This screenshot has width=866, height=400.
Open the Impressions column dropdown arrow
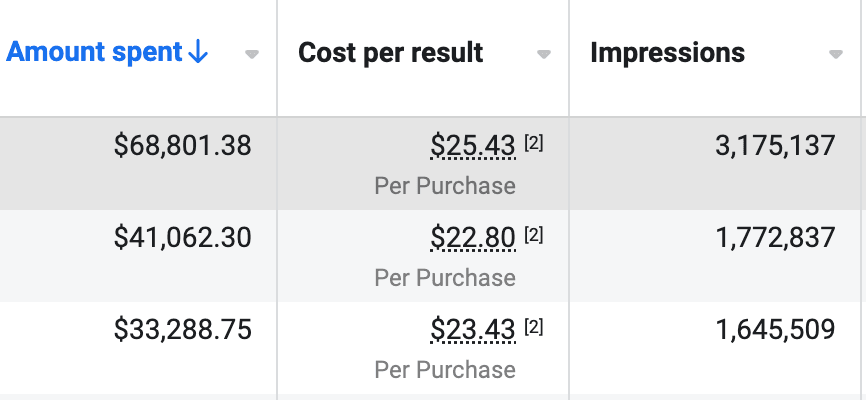(836, 54)
